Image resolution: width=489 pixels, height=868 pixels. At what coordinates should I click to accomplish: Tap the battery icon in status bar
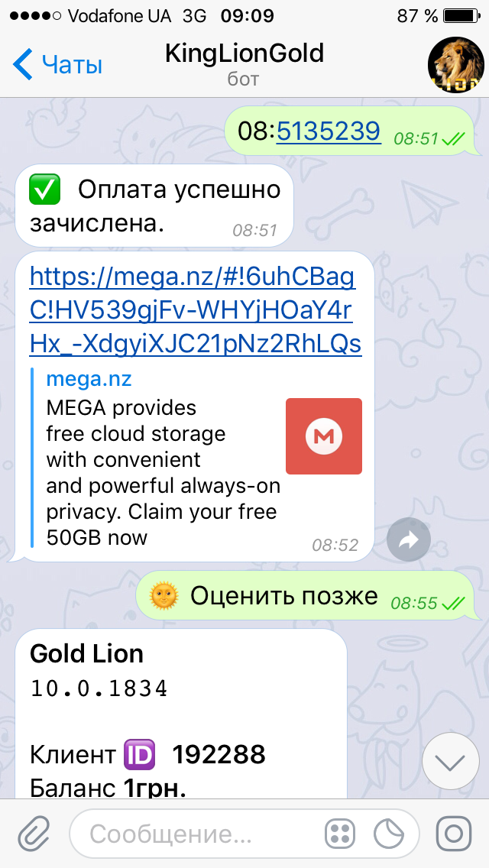[x=461, y=16]
